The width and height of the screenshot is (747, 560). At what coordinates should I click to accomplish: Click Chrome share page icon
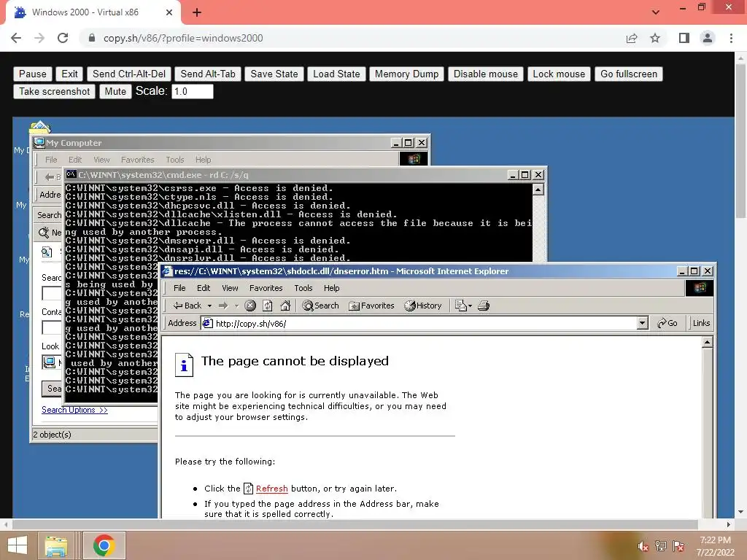pos(632,38)
